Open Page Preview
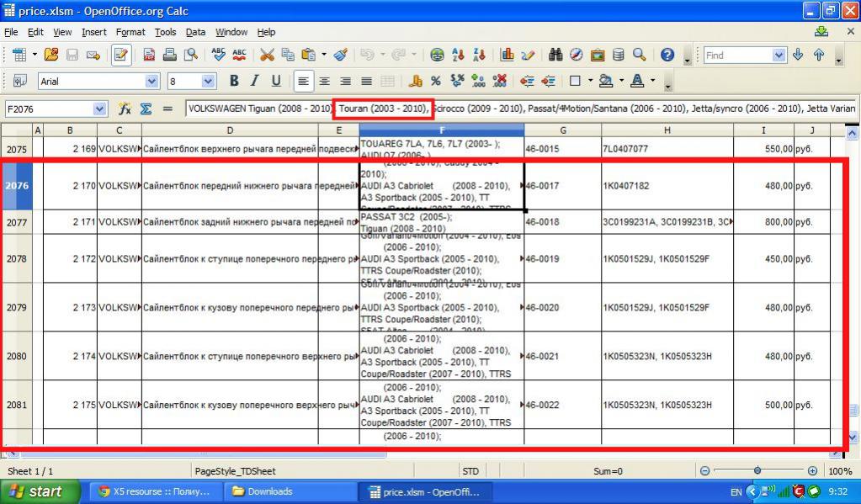The width and height of the screenshot is (861, 504). [190, 55]
